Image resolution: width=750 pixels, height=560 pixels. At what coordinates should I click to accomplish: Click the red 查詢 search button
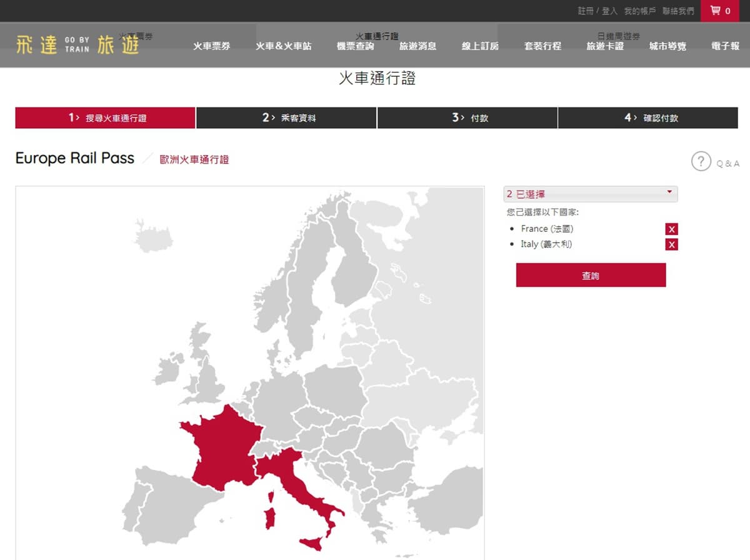[591, 275]
